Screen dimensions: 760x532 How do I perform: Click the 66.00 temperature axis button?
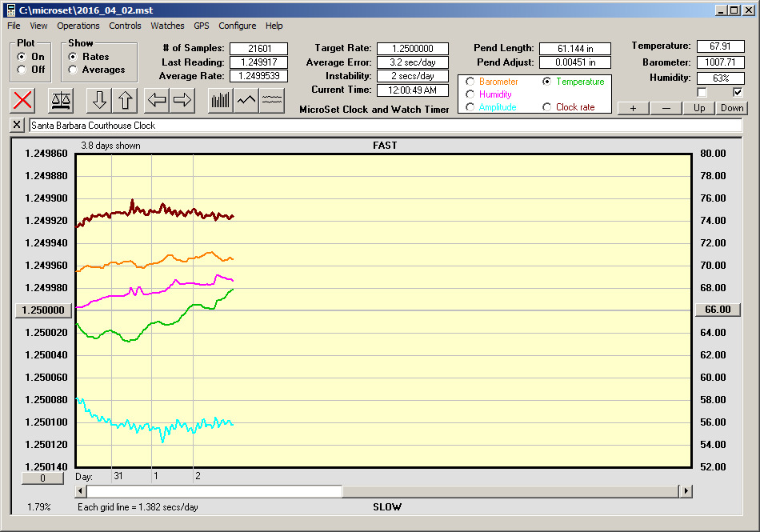click(x=718, y=310)
